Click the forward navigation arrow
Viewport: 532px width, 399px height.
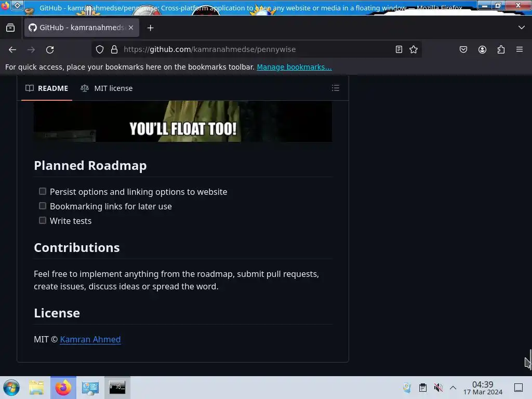pos(31,49)
